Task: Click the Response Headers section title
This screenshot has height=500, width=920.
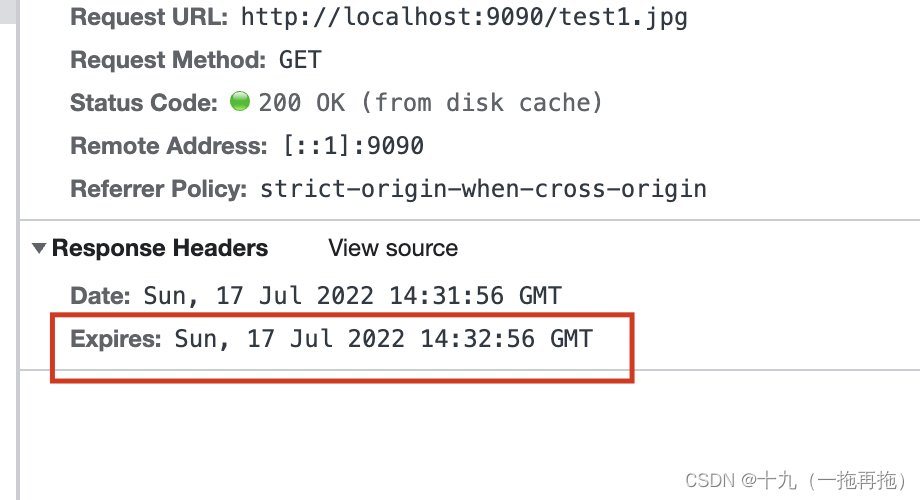Action: (x=160, y=248)
